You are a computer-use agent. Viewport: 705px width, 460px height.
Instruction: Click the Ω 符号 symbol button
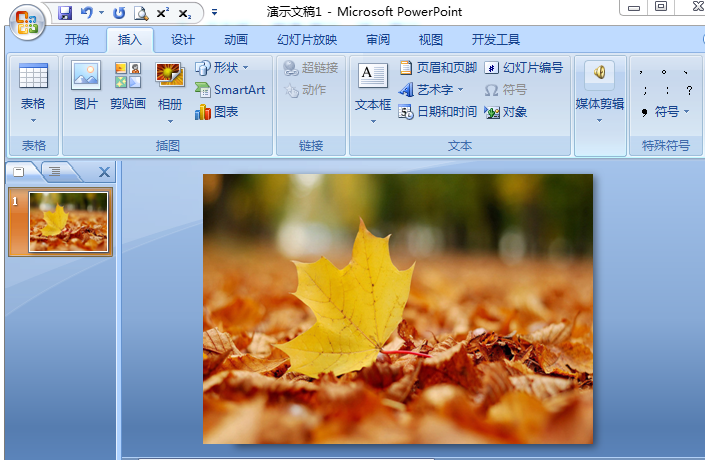tap(505, 90)
